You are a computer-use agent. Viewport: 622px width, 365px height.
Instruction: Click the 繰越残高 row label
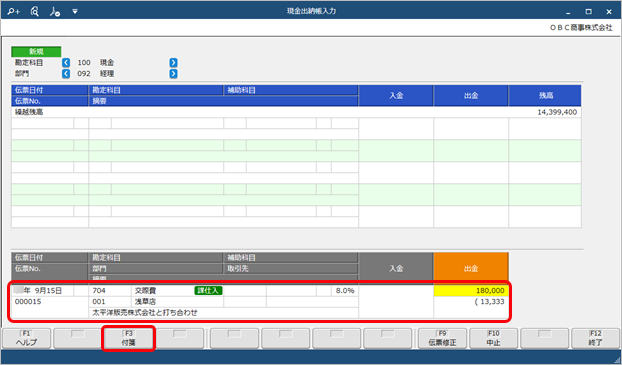[x=29, y=112]
